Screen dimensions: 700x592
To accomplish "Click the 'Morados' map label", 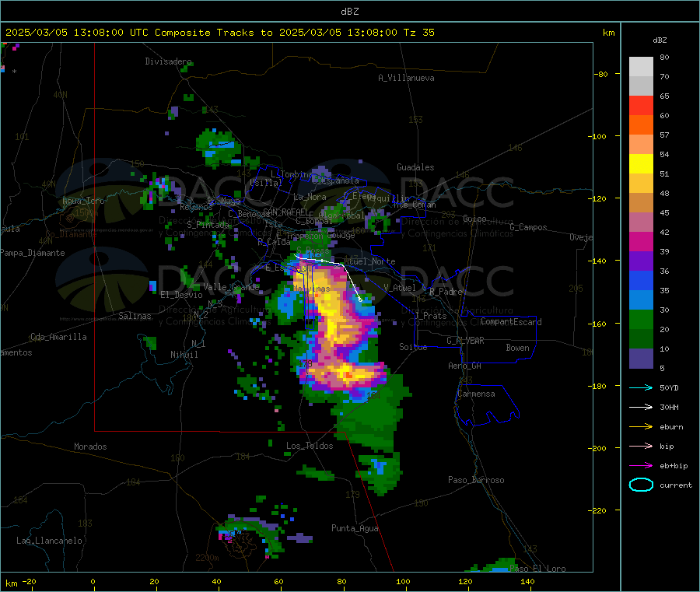I will 90,447.
